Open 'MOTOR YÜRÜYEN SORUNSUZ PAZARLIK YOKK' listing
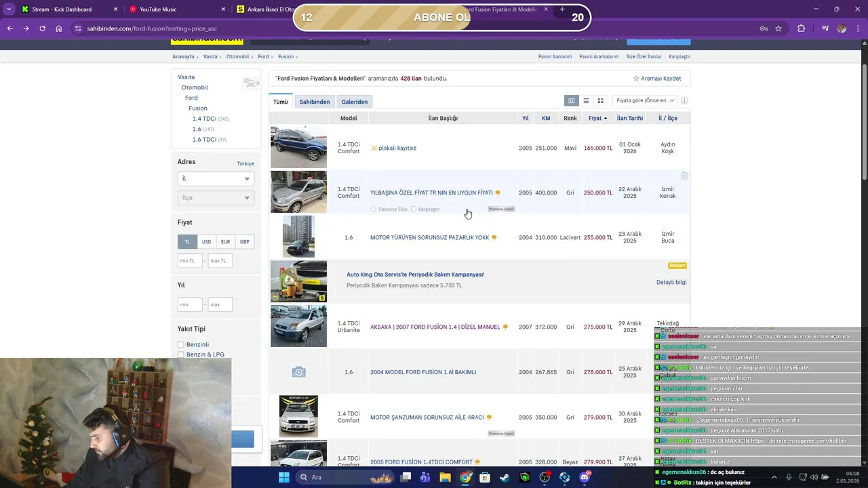Image resolution: width=868 pixels, height=488 pixels. [x=429, y=238]
